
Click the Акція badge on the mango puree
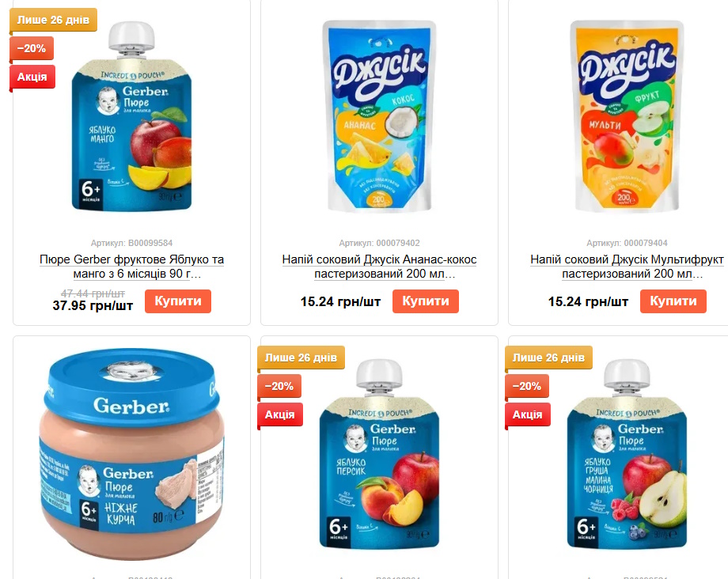pyautogui.click(x=32, y=77)
